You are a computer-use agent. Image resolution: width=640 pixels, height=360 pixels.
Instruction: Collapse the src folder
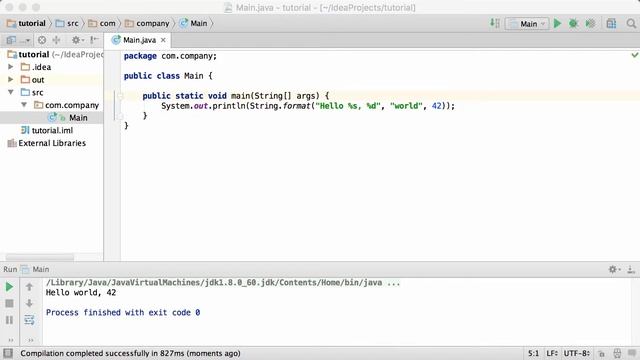click(x=11, y=92)
